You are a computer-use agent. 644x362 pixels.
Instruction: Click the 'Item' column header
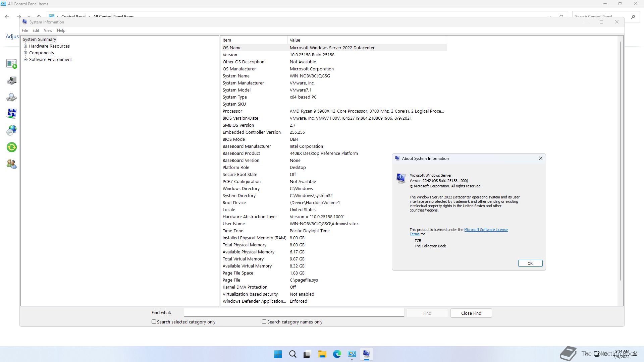point(254,40)
